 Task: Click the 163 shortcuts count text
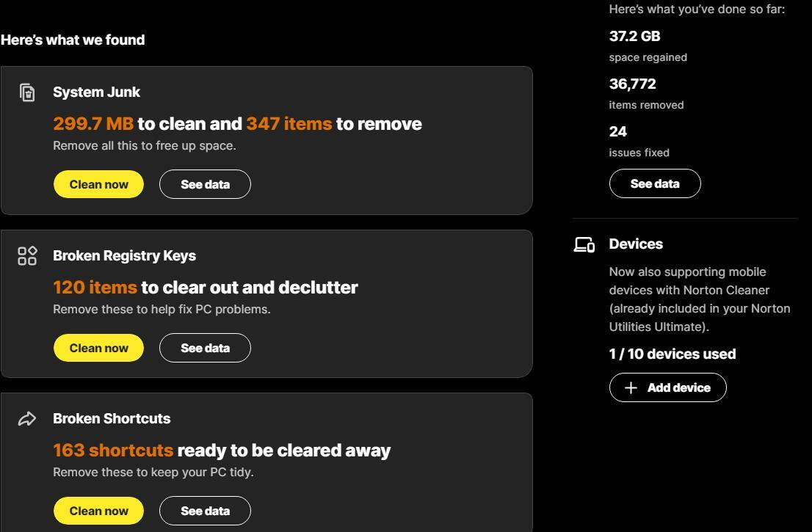click(113, 450)
